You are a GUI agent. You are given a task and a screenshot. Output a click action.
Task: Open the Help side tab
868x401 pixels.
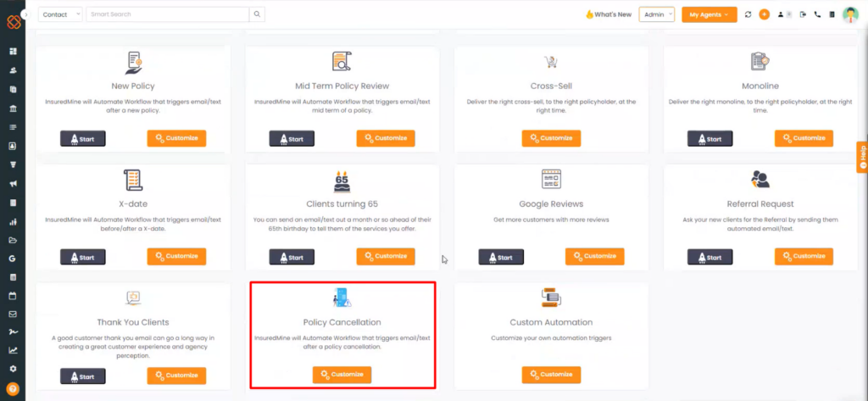[x=862, y=158]
